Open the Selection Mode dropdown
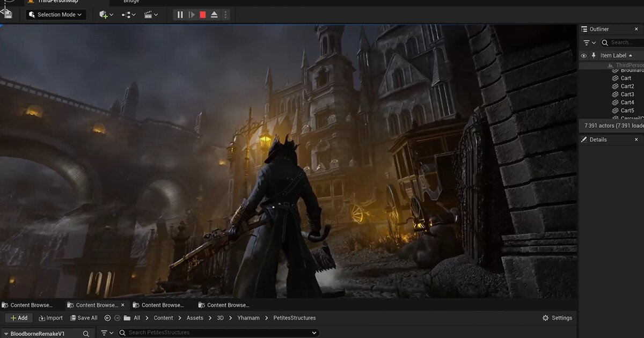The height and width of the screenshot is (338, 644). (x=56, y=14)
